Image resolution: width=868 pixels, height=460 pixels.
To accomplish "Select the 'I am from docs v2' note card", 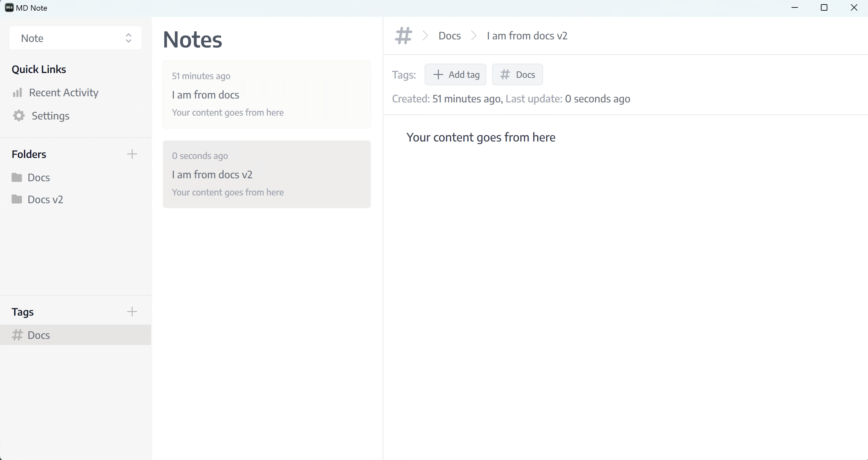I will [x=267, y=174].
